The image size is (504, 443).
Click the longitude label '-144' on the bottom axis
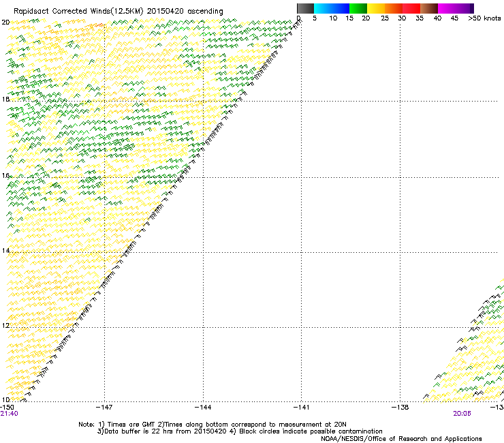tap(203, 408)
